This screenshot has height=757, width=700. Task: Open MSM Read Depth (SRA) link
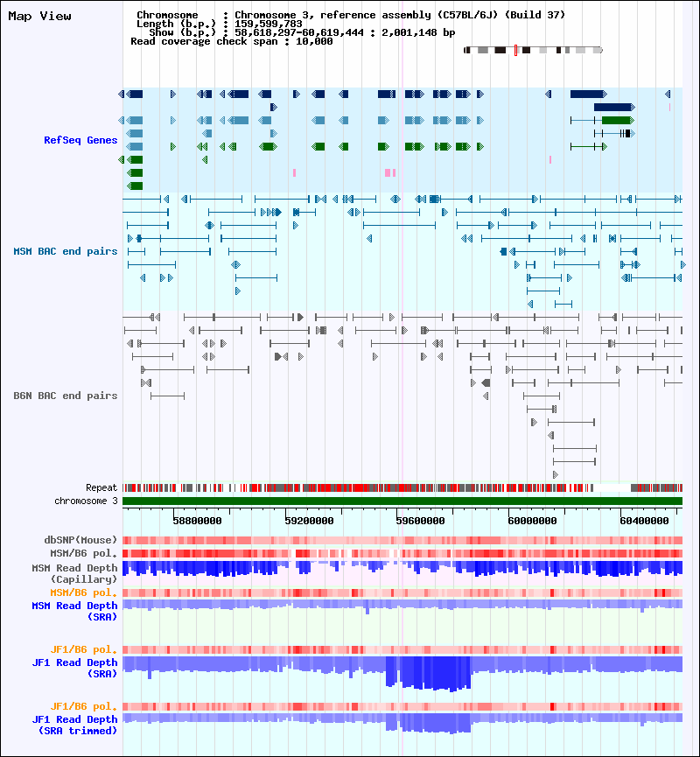click(75, 611)
